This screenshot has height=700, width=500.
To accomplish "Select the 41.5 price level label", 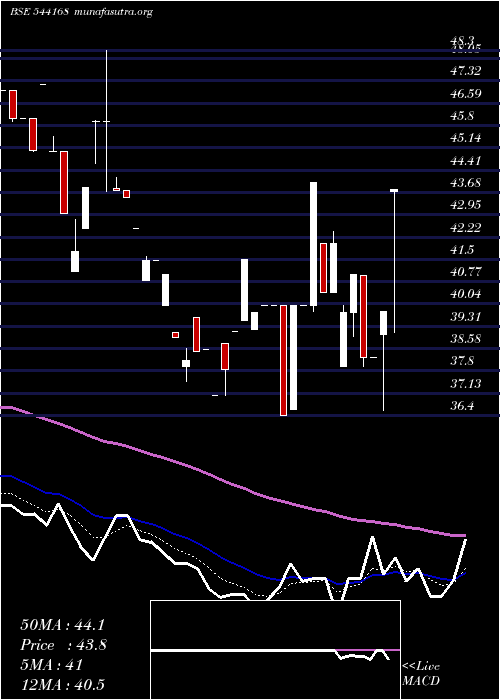I will (x=462, y=250).
